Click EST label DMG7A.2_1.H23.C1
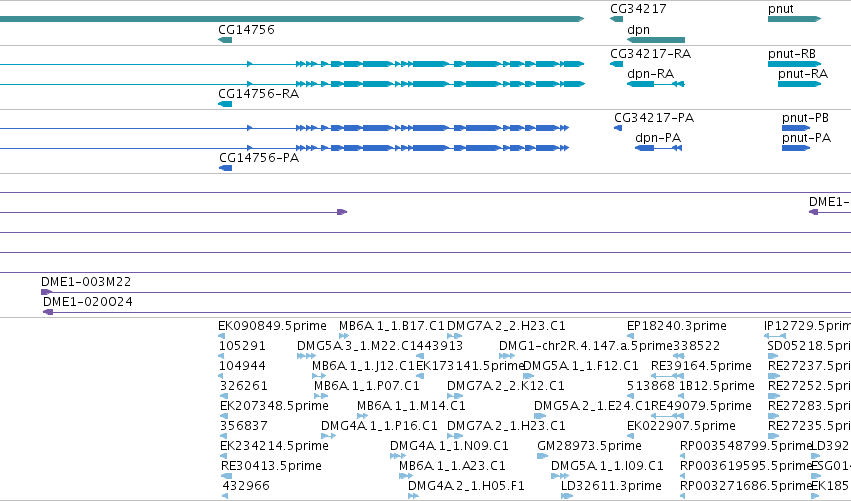851x501 pixels. [506, 426]
